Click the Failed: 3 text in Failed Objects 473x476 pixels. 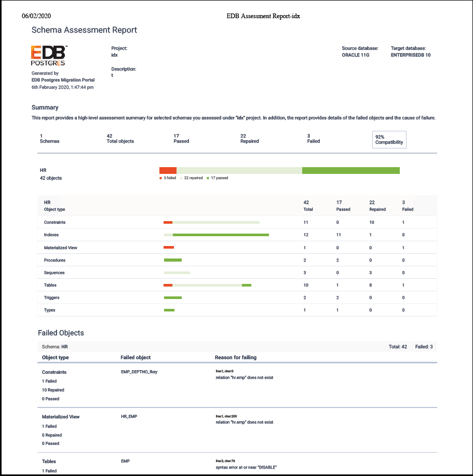[x=424, y=347]
